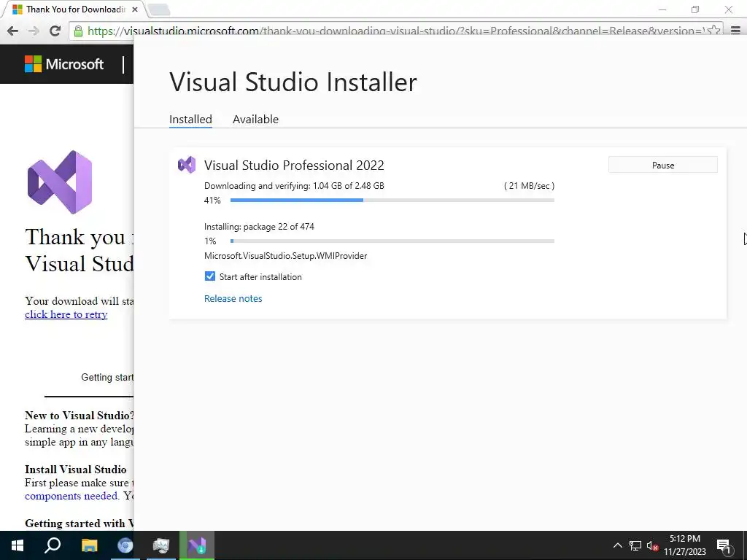Viewport: 747px width, 560px height.
Task: Open taskbar search magnifier
Action: [53, 545]
